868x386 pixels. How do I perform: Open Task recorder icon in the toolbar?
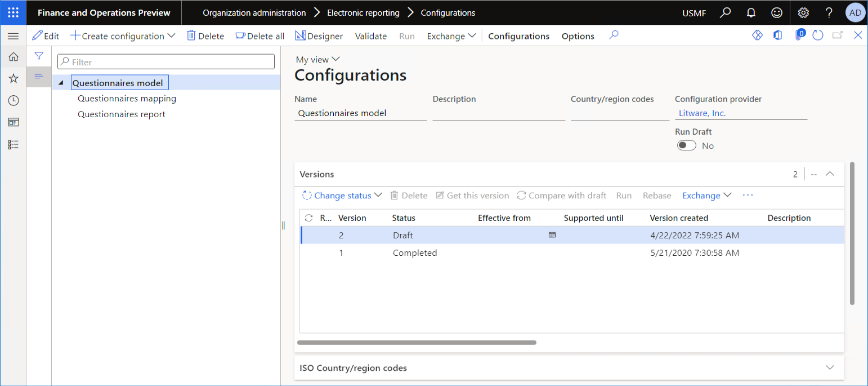point(757,34)
